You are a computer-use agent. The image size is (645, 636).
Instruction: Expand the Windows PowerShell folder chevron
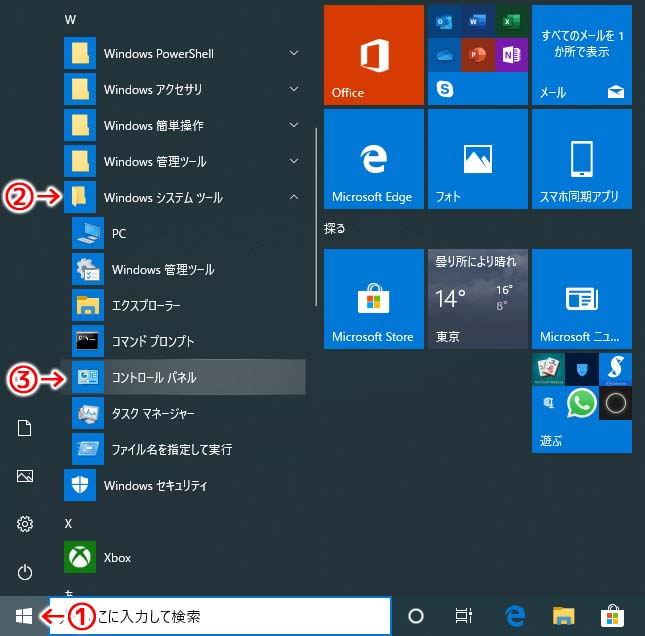click(x=294, y=53)
